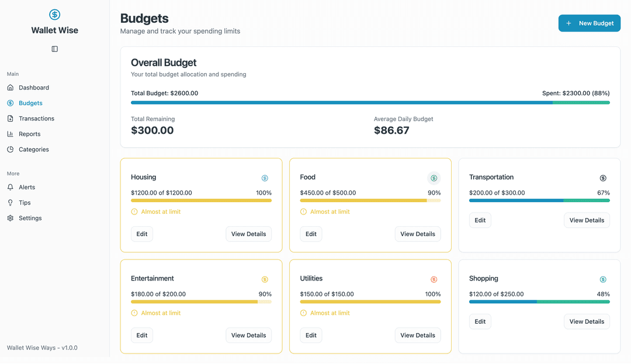Image resolution: width=631 pixels, height=364 pixels.
Task: Click the warning icon beside Housing's limit alert
Action: tap(134, 212)
